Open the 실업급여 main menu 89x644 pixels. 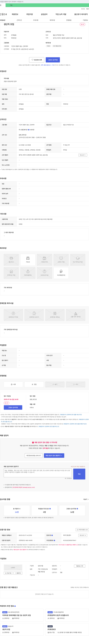44,14
